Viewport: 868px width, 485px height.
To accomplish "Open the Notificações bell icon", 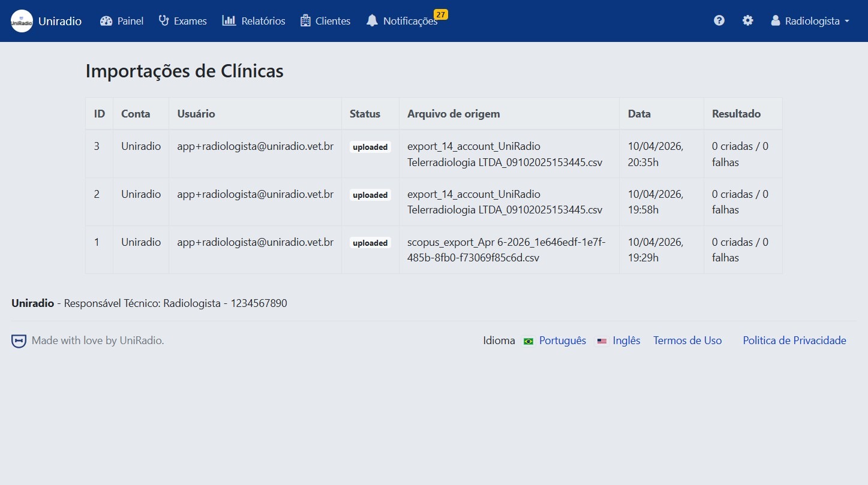I will (x=372, y=20).
